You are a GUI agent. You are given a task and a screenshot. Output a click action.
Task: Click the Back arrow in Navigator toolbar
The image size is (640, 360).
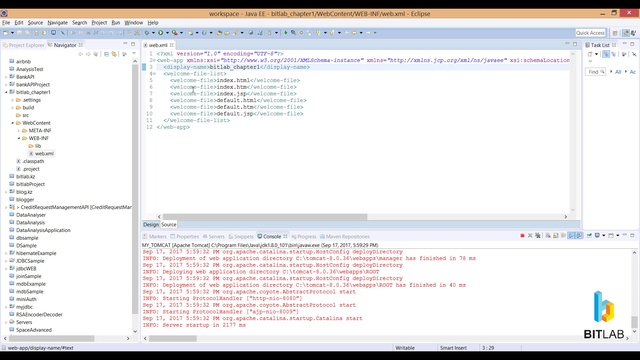tap(80, 54)
